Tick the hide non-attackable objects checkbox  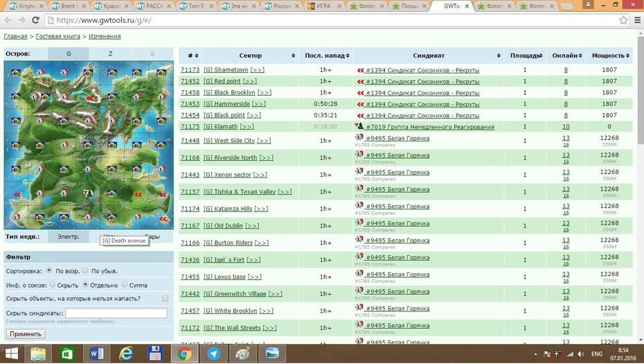[165, 299]
